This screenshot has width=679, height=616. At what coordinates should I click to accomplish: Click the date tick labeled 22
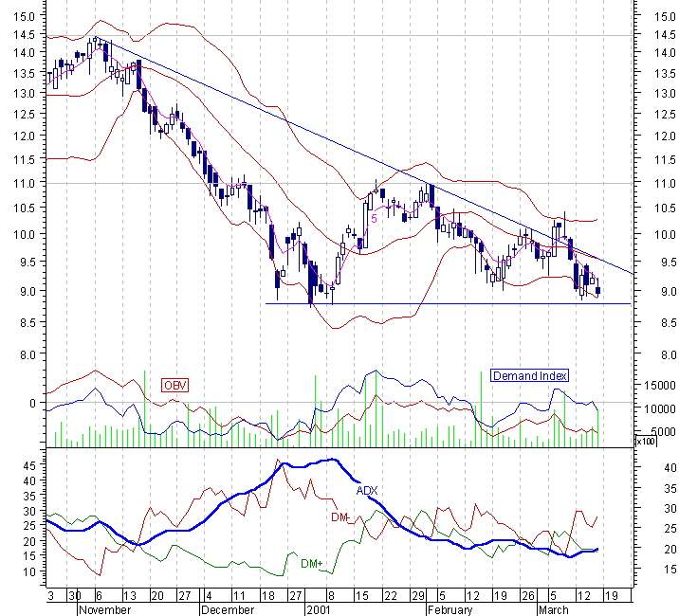pos(390,596)
